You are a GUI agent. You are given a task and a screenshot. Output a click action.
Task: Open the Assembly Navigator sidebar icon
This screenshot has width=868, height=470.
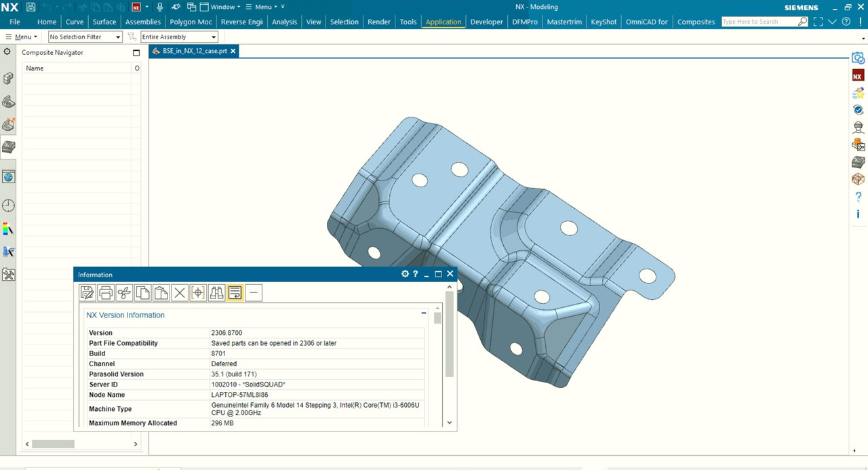click(x=9, y=79)
